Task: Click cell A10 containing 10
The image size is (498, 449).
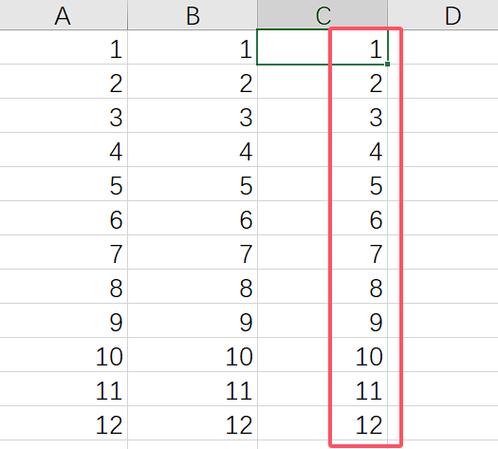Action: (x=63, y=355)
